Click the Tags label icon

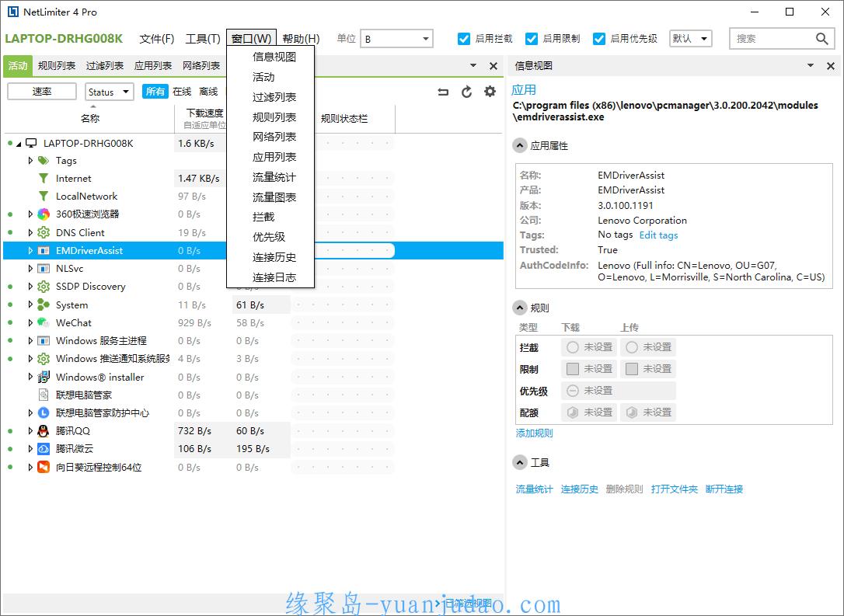44,160
